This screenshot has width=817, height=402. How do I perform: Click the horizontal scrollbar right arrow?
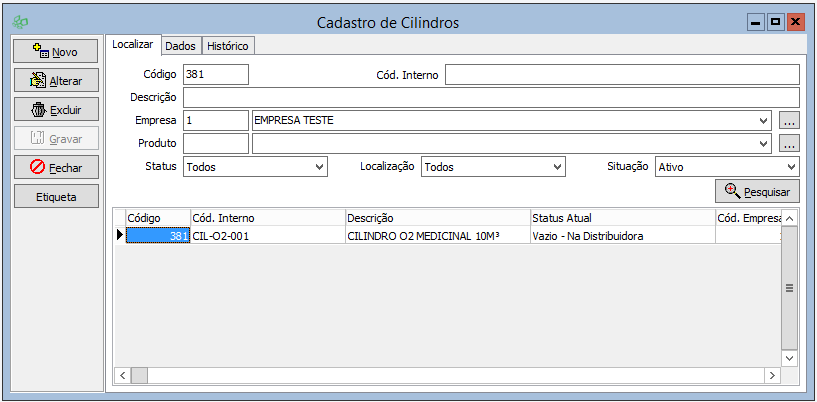[771, 375]
